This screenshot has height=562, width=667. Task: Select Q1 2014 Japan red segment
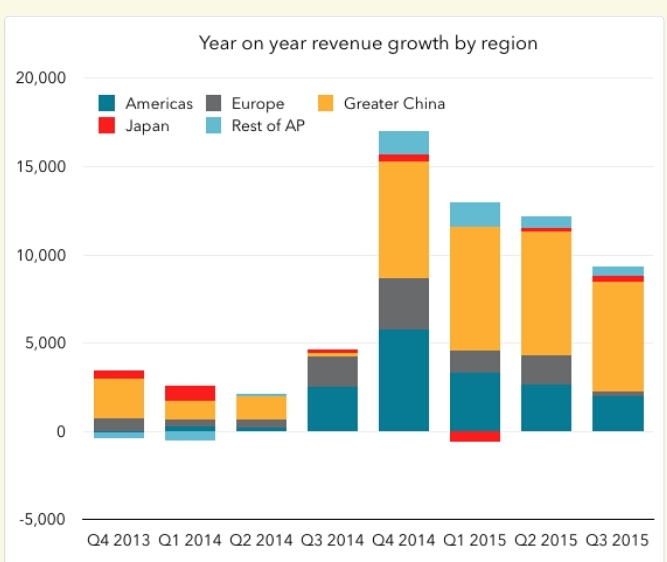pyautogui.click(x=190, y=393)
